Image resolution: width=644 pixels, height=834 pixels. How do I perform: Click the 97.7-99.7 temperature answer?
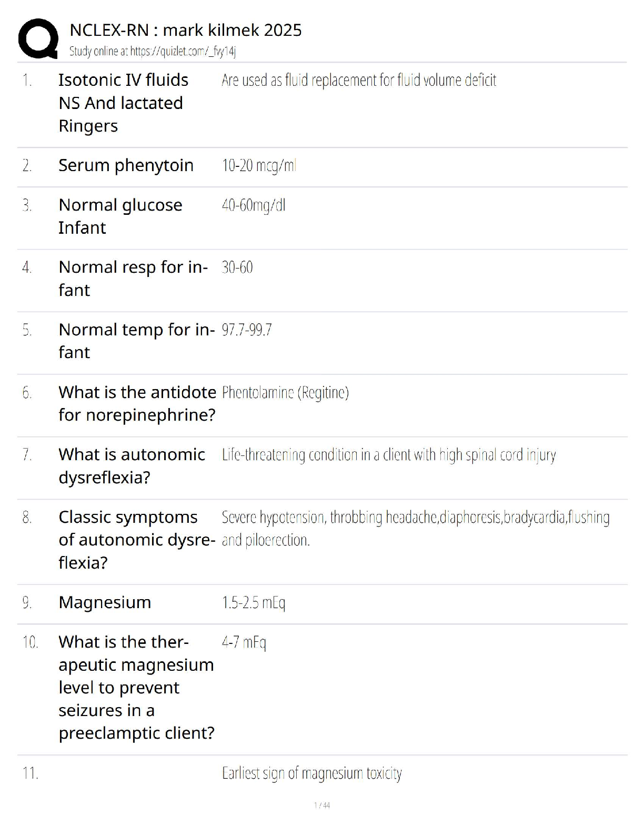[247, 330]
